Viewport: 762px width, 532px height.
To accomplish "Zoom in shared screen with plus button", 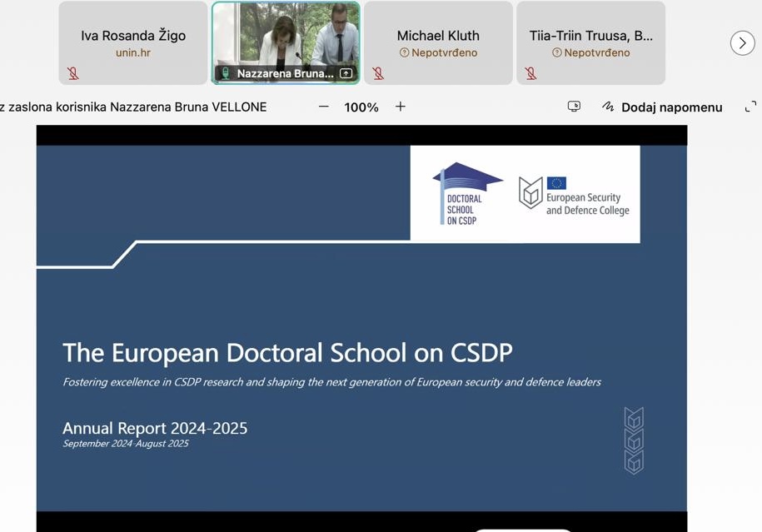I will (x=401, y=107).
